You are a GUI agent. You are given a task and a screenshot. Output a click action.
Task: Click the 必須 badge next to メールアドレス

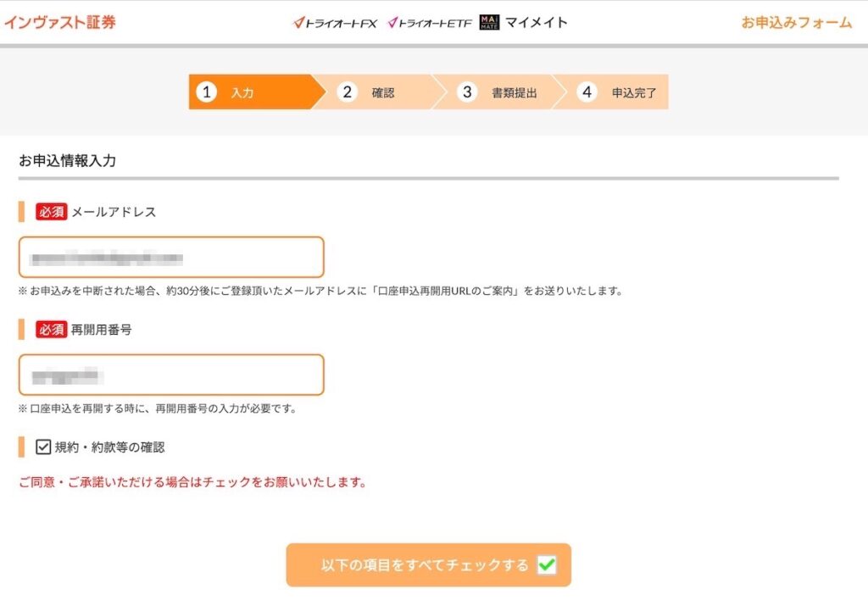click(51, 212)
